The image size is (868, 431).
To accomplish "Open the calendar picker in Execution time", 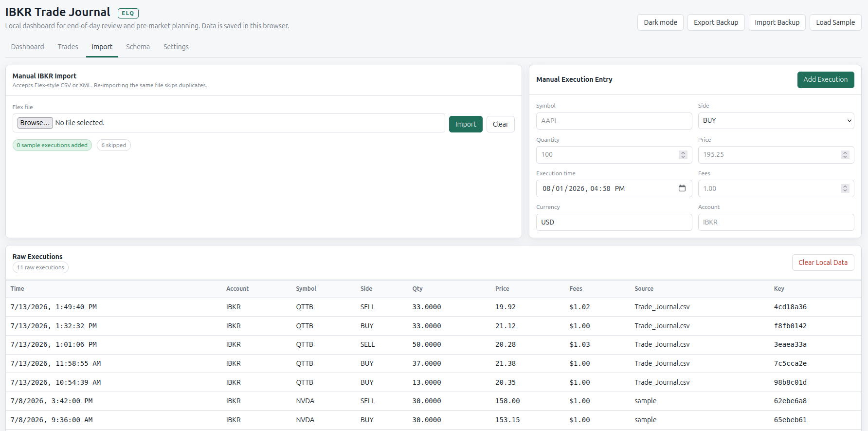I will (682, 188).
